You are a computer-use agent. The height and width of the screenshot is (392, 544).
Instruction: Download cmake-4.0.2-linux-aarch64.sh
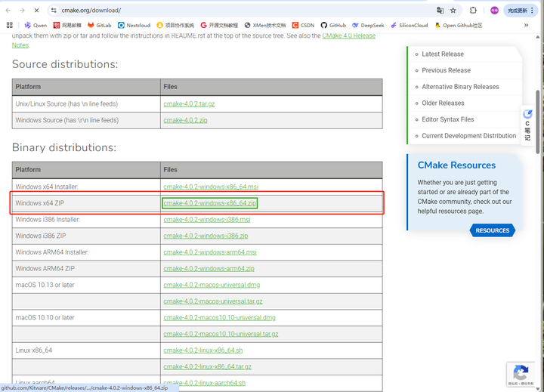(205, 383)
